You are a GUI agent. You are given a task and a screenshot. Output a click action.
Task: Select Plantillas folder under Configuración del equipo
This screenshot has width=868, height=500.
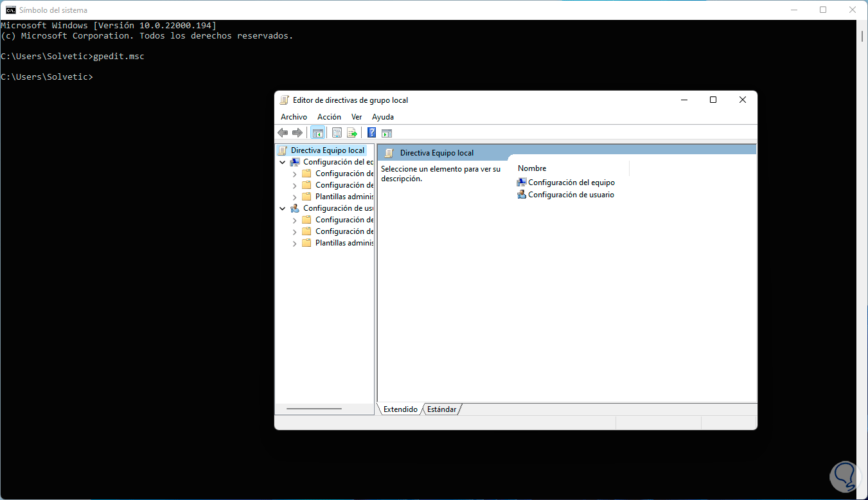(344, 197)
